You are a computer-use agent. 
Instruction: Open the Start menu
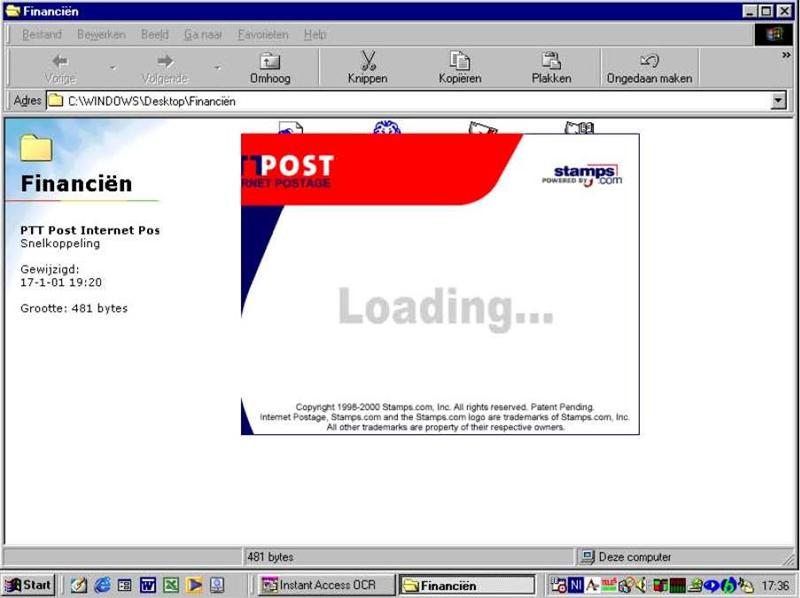click(29, 585)
